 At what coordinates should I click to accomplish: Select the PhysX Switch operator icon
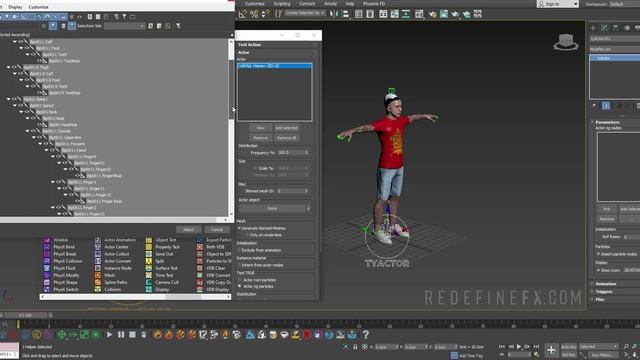(47, 289)
